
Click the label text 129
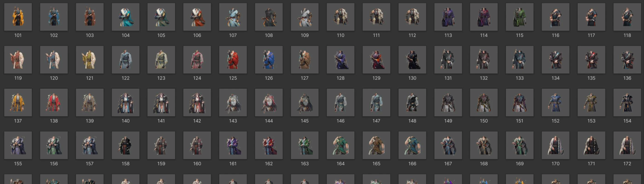[x=376, y=78]
